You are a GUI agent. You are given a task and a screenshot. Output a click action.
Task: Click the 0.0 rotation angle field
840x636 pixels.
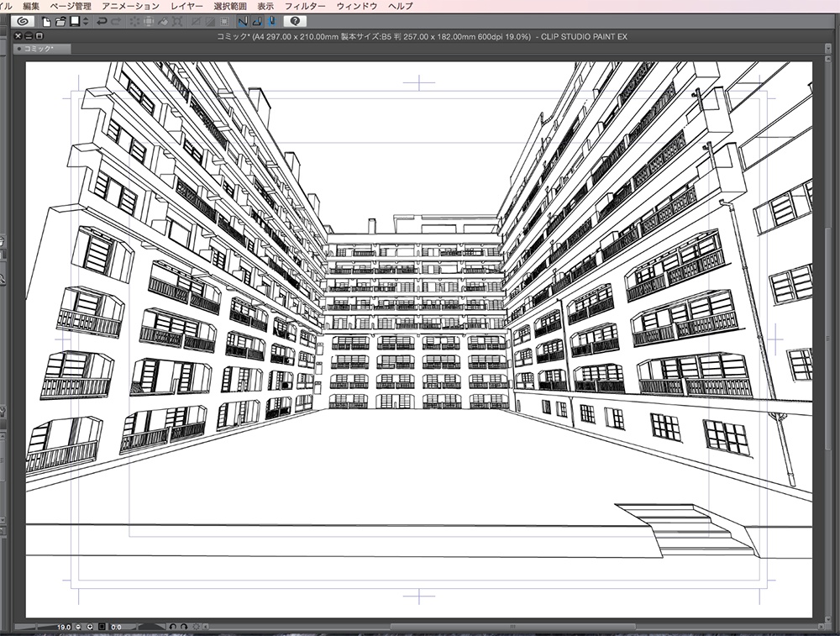(116, 627)
